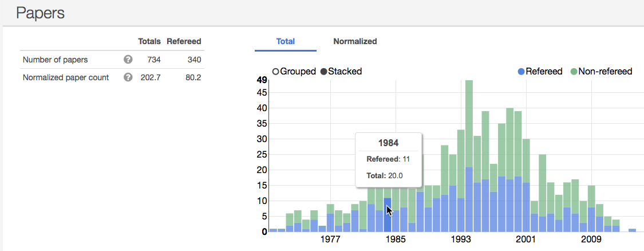Select the Stacked radio option
The height and width of the screenshot is (251, 644).
(324, 72)
